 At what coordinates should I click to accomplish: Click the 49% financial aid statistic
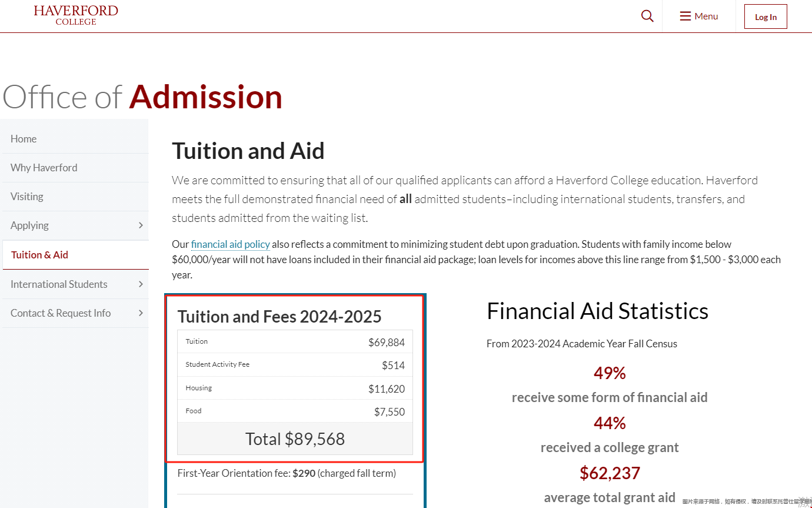click(610, 373)
